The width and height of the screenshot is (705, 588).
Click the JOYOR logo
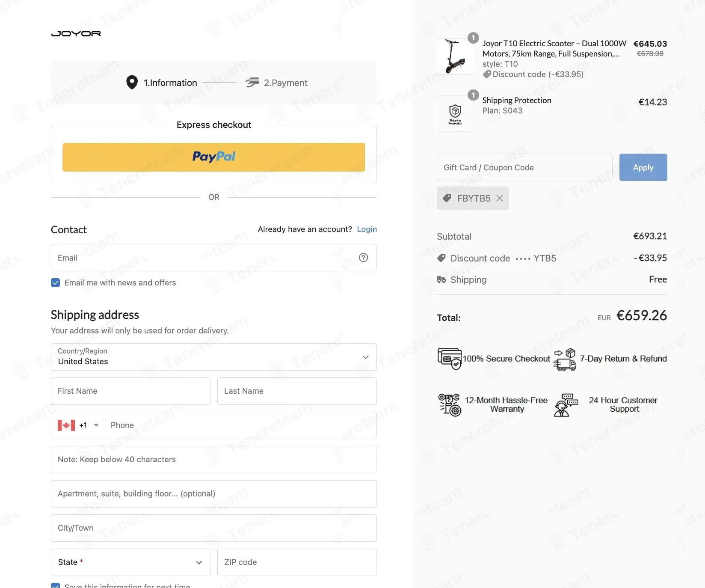click(76, 33)
